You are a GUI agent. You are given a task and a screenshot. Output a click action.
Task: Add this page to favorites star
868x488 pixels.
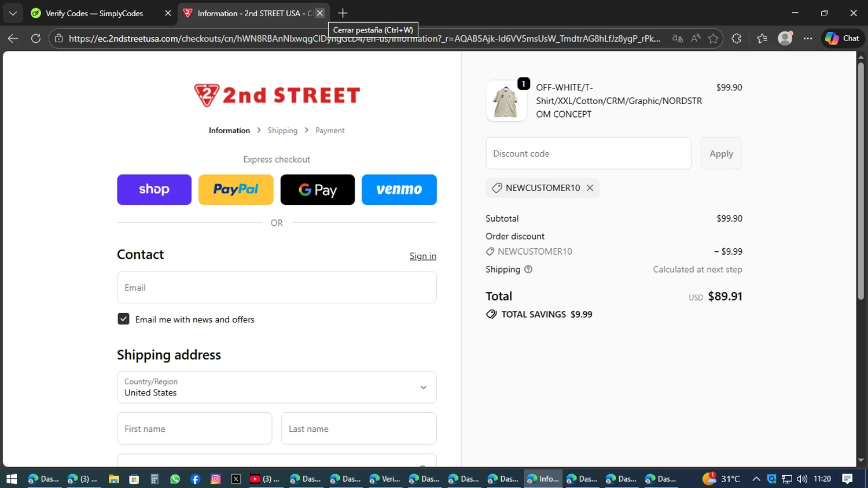713,38
